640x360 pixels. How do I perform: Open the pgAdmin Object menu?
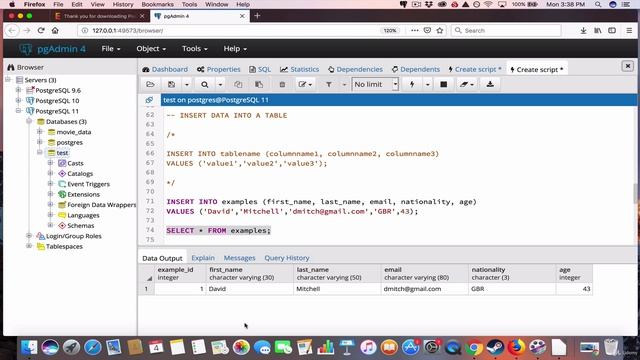point(151,49)
